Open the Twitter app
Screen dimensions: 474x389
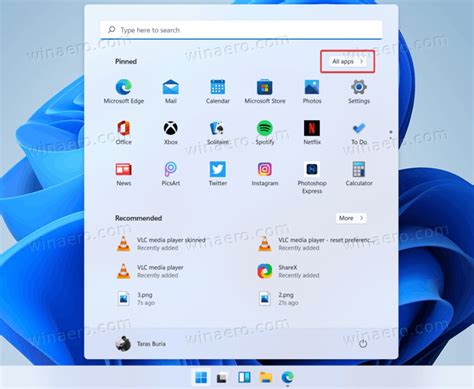tap(218, 173)
